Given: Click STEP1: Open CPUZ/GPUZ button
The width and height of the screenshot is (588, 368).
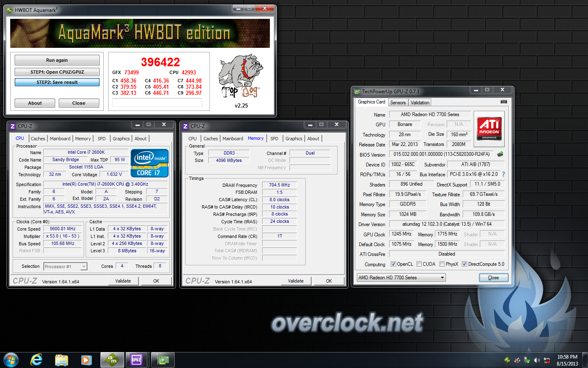Looking at the screenshot, I should [57, 72].
